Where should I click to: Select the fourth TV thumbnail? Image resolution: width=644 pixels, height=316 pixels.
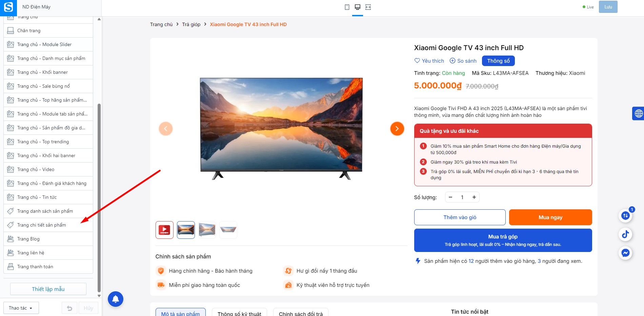coord(228,230)
